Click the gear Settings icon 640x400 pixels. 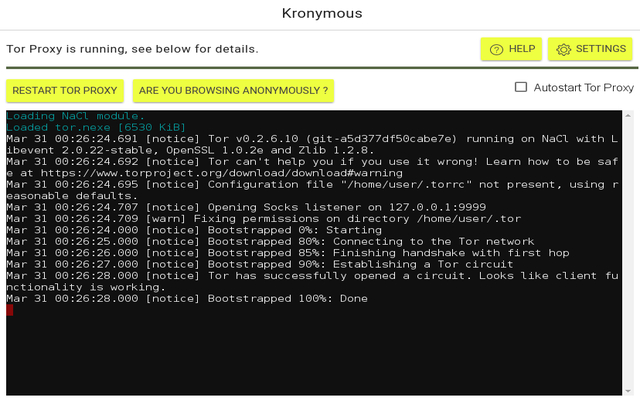click(x=563, y=49)
